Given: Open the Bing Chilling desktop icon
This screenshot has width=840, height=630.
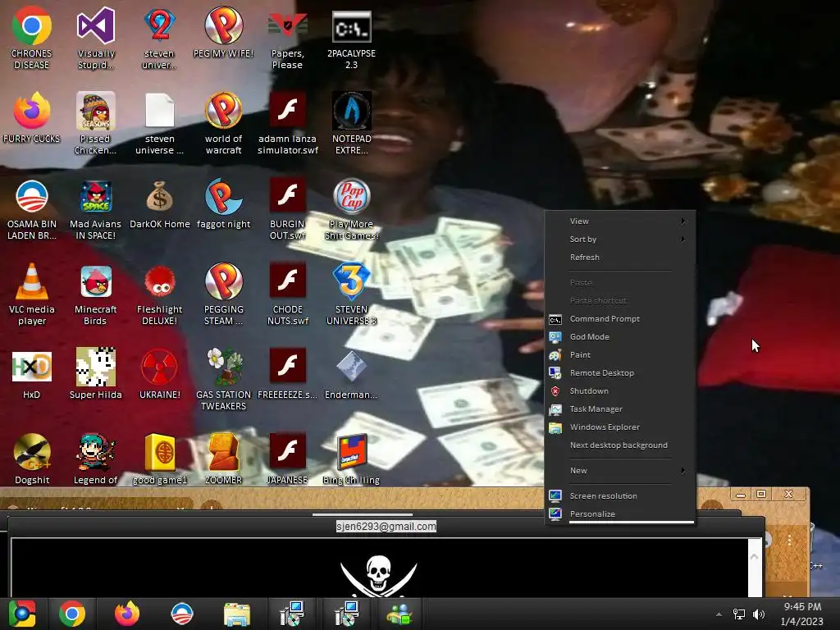Looking at the screenshot, I should tap(351, 459).
